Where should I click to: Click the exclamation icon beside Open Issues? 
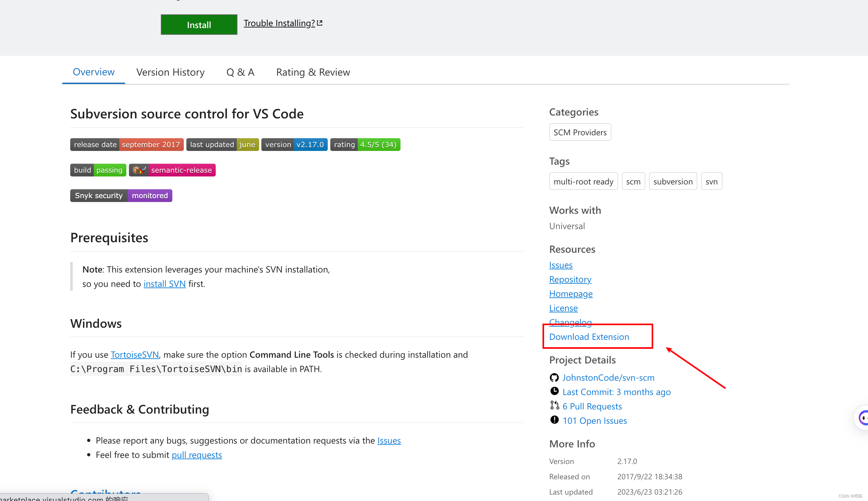point(554,420)
